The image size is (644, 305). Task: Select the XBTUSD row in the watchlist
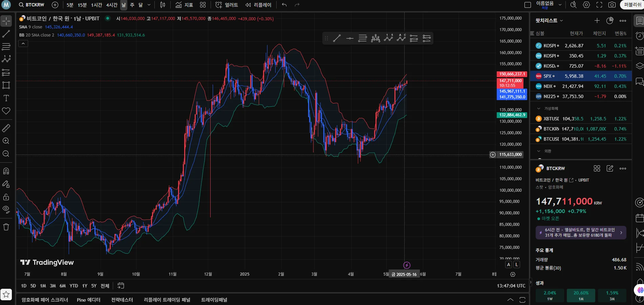coord(581,119)
